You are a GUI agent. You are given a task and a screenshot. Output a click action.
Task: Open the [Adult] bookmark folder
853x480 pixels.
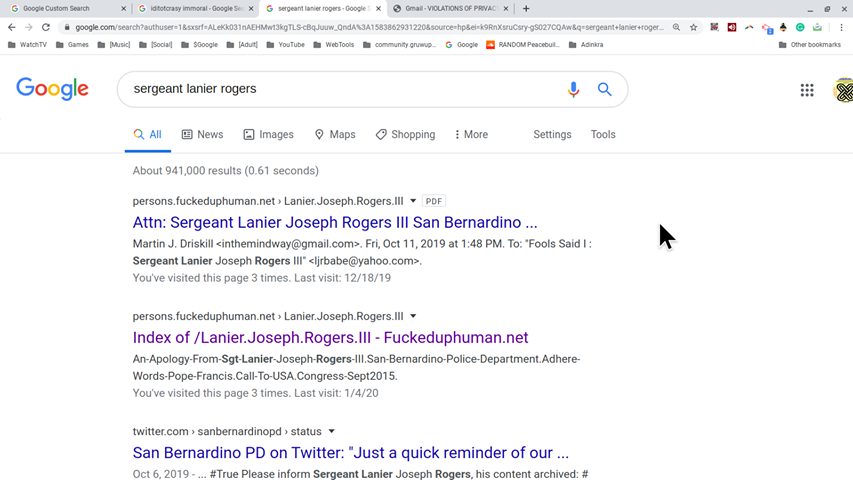pyautogui.click(x=242, y=45)
